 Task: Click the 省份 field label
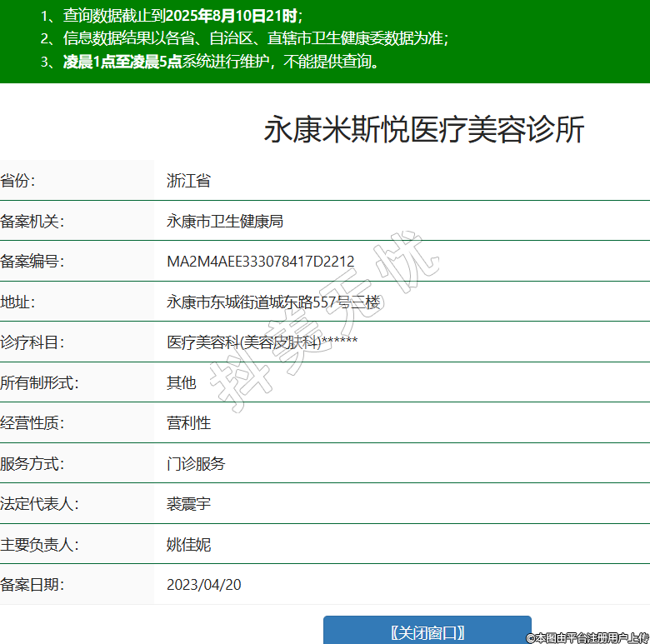(18, 181)
